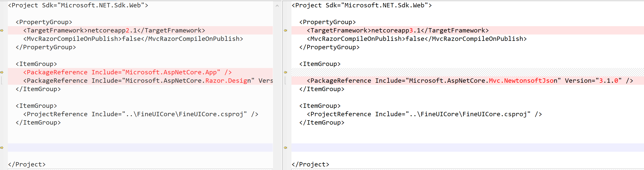Image resolution: width=644 pixels, height=170 pixels.
Task: Click left pane ProjectReference FineUICore.csproj line
Action: [141, 114]
